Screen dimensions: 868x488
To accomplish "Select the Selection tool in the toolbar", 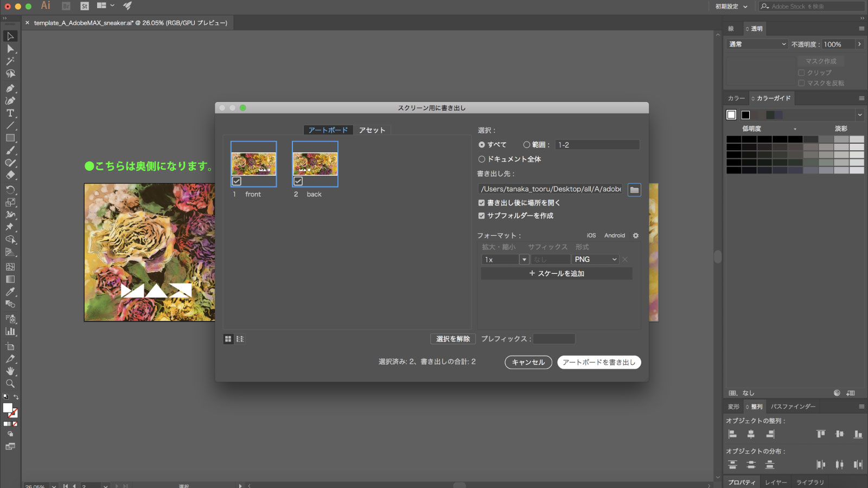I will (10, 36).
